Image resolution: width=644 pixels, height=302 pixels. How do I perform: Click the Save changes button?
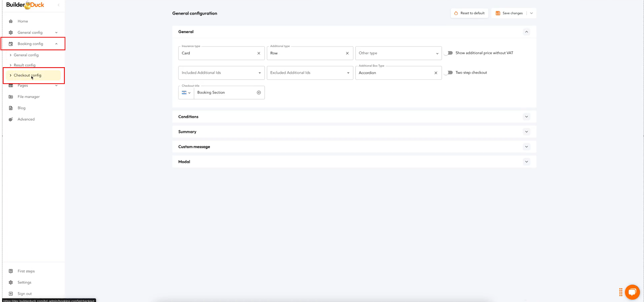coord(509,13)
